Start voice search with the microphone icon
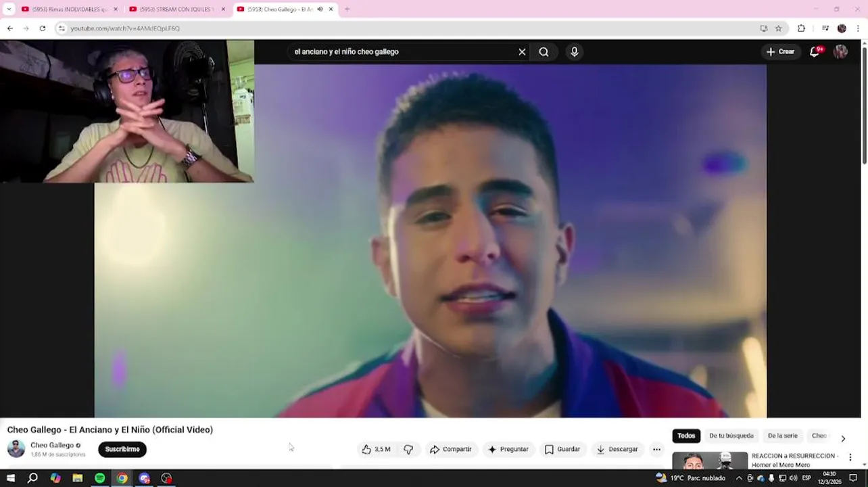This screenshot has height=487, width=868. (574, 52)
